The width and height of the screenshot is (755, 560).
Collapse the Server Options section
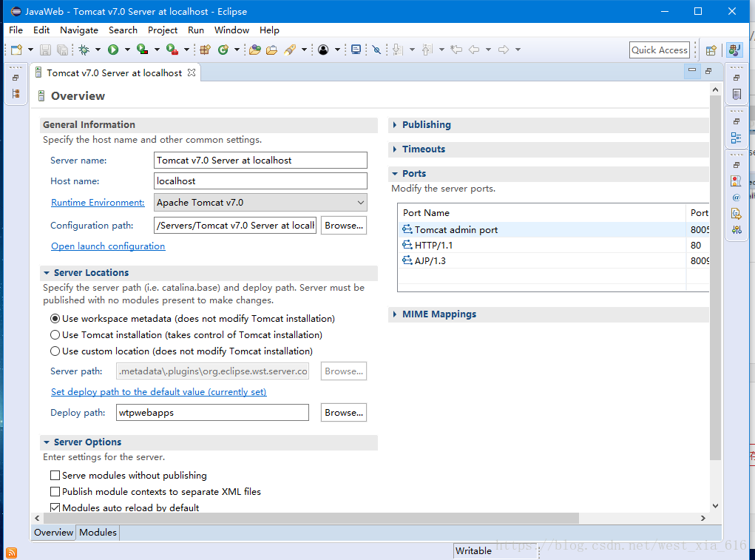click(47, 442)
